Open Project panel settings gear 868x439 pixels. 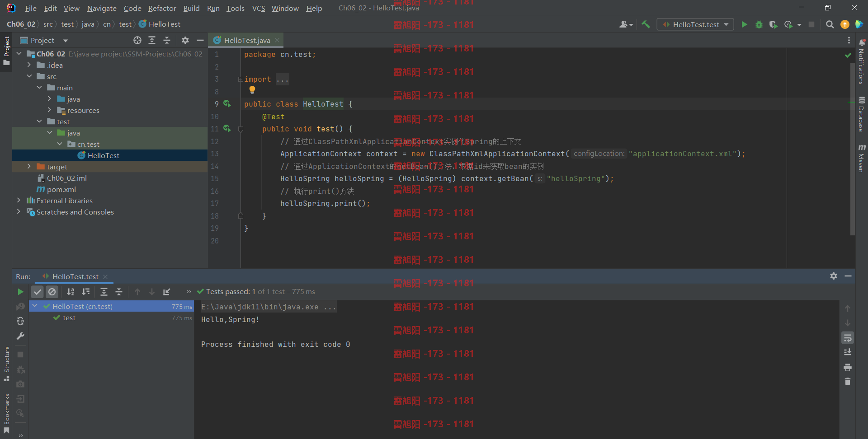pos(185,40)
